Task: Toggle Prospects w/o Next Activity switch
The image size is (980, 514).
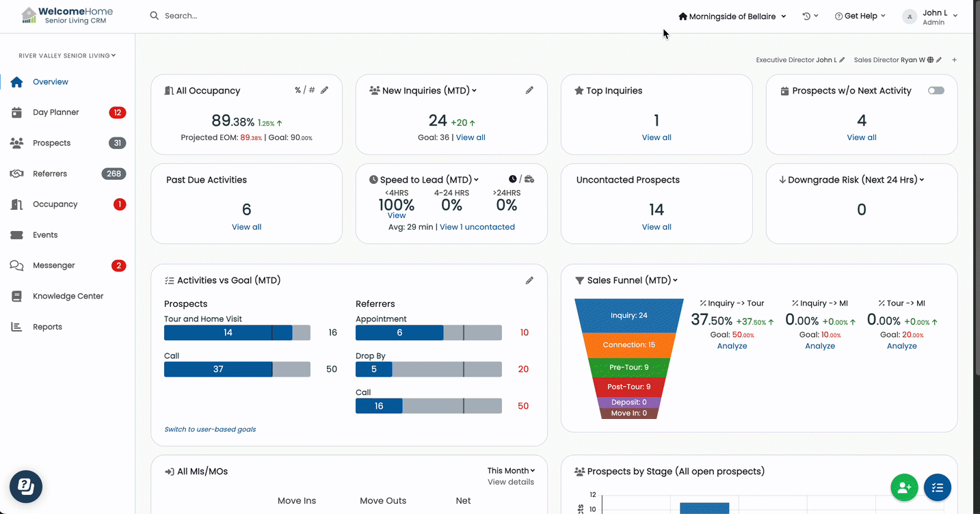Action: point(936,90)
